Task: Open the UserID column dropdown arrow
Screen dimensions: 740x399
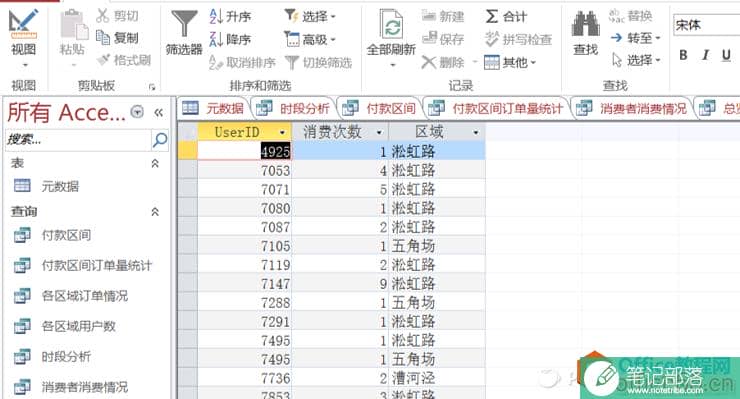Action: 283,133
